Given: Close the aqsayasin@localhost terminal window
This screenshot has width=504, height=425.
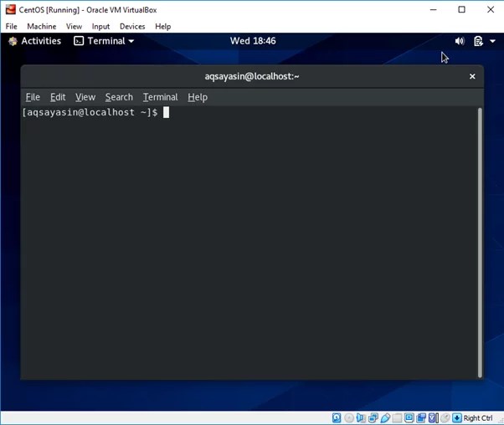Looking at the screenshot, I should click(472, 76).
